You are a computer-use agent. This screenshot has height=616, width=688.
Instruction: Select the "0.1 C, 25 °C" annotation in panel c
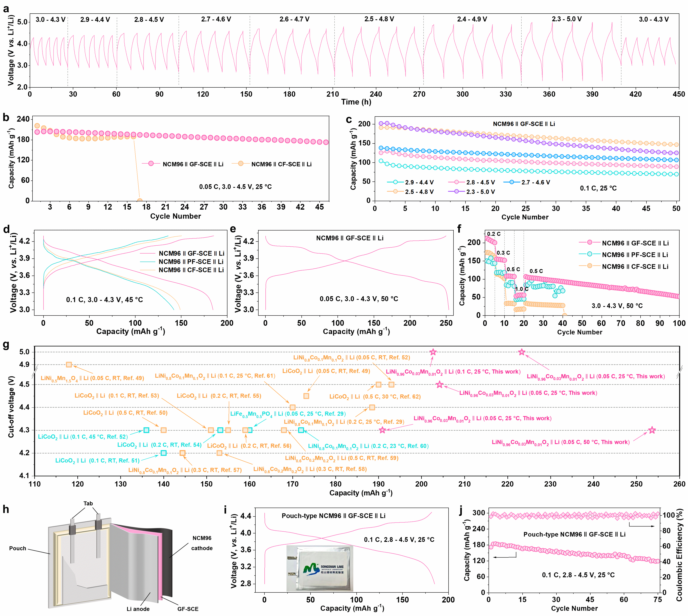pos(598,189)
